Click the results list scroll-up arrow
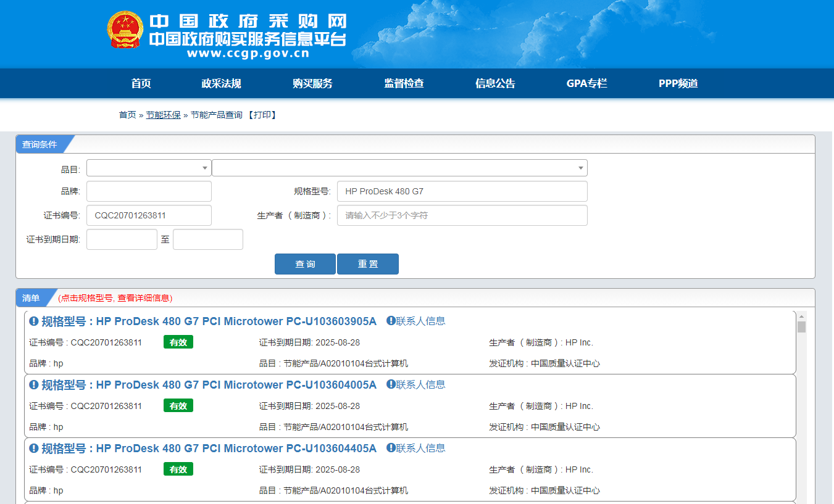Screen dimensions: 834x504 pyautogui.click(x=801, y=316)
